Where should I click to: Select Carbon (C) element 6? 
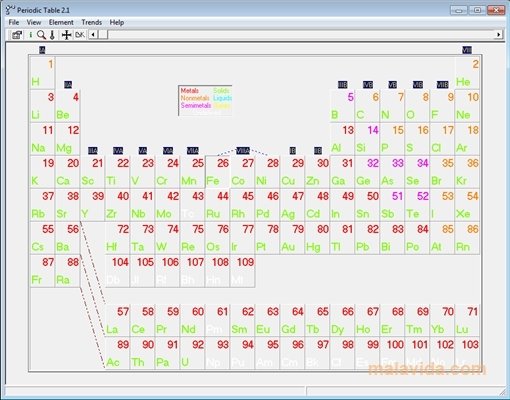click(x=367, y=106)
